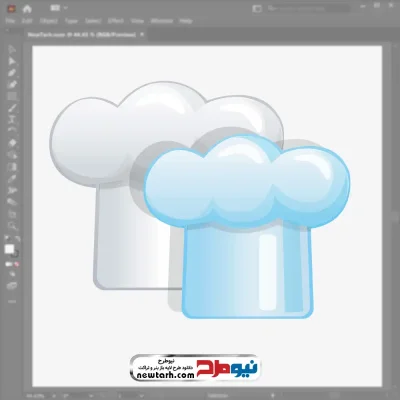Click the Edit Toolbar three-dots icon

[12, 301]
